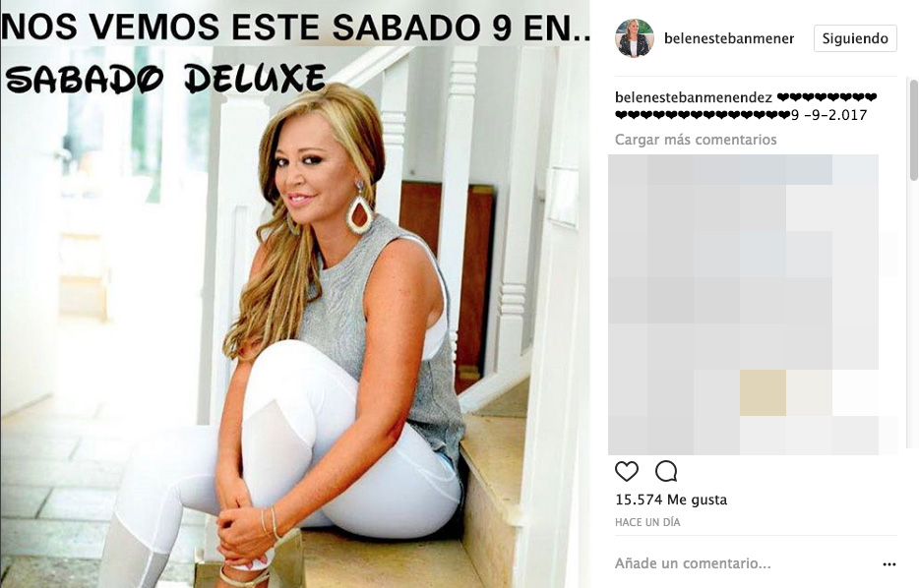Viewport: 919px width, 588px height.
Task: Open the belenestebanmenendez profile avatar
Action: (x=635, y=38)
